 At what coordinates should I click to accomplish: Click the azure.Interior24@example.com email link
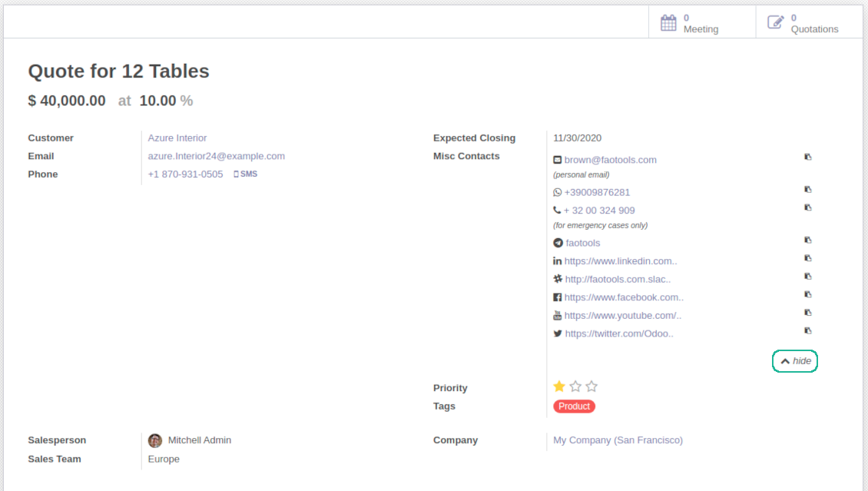click(216, 156)
